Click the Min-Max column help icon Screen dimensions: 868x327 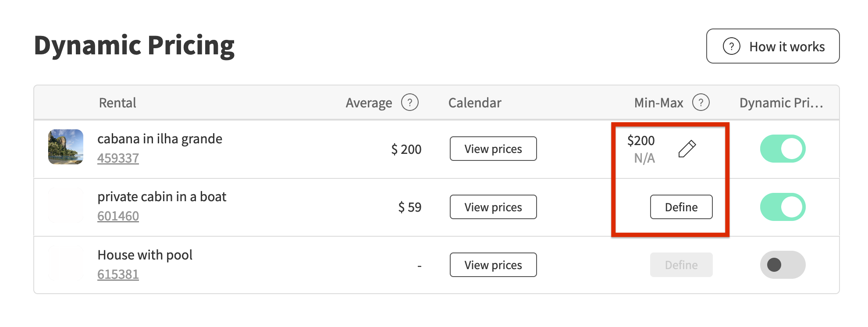point(701,103)
